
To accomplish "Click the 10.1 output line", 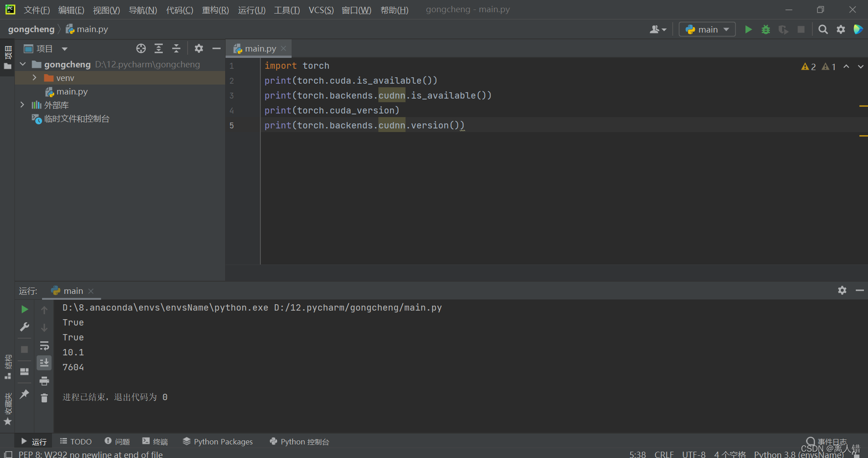I will tap(73, 352).
